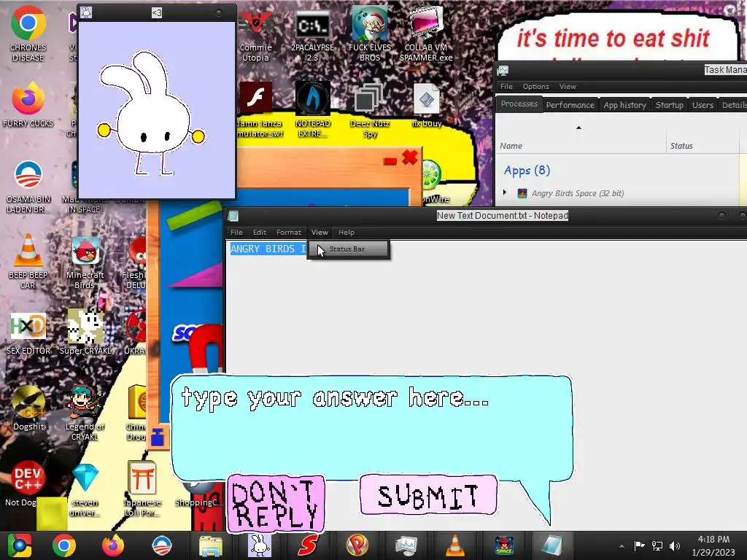The width and height of the screenshot is (747, 560).
Task: Switch to Startup tab in Task Manager
Action: click(670, 105)
